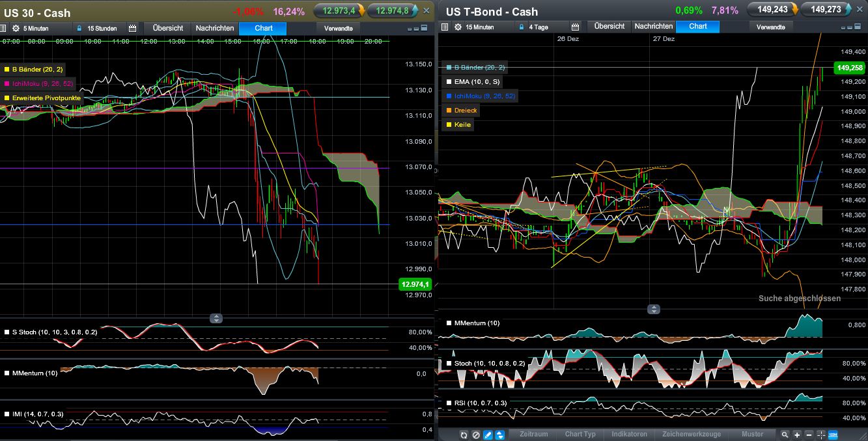Screen dimensions: 868x441
Task: Click the magnifier search icon in bottom toolbar
Action: point(785,434)
